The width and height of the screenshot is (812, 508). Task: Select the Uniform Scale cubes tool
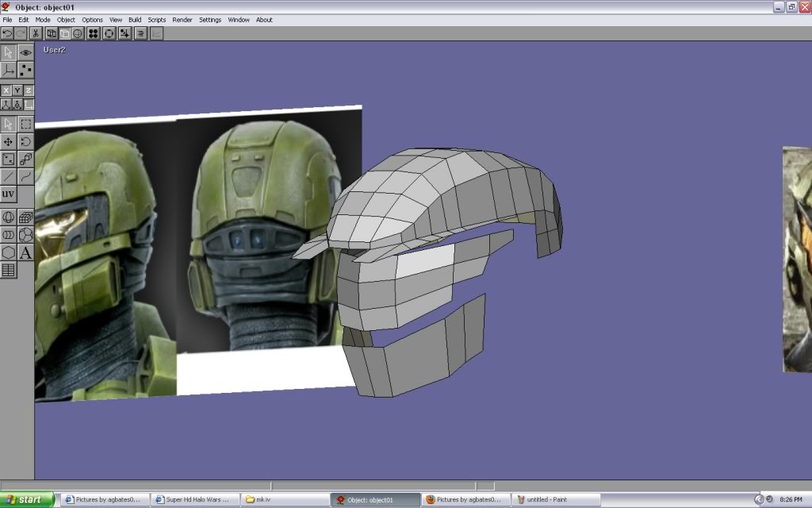coord(25,159)
